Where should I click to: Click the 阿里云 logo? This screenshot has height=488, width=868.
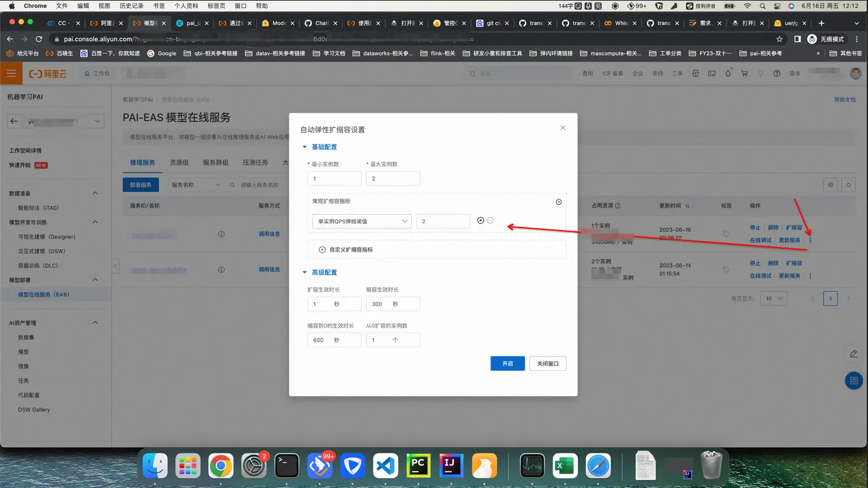coord(48,74)
